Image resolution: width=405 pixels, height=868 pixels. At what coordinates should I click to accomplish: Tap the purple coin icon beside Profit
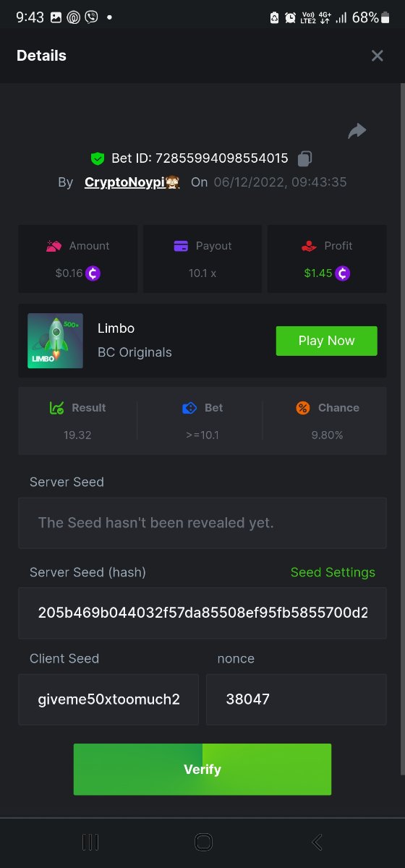[343, 273]
